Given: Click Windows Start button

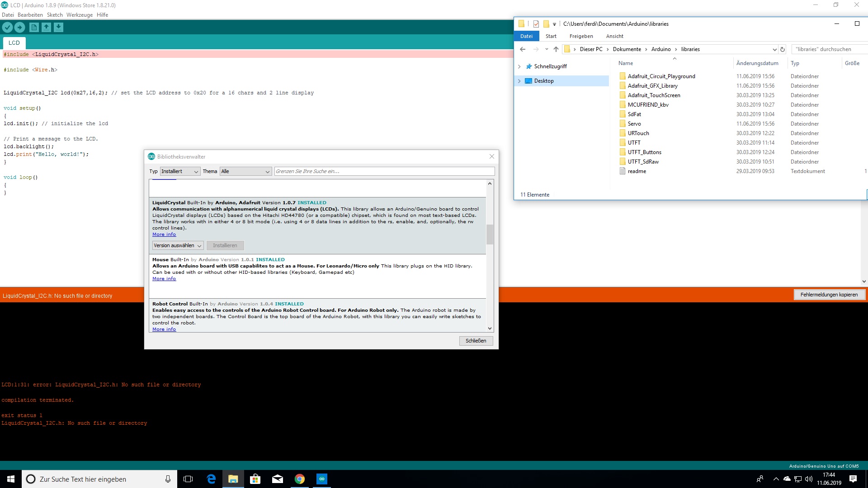Looking at the screenshot, I should coord(11,479).
